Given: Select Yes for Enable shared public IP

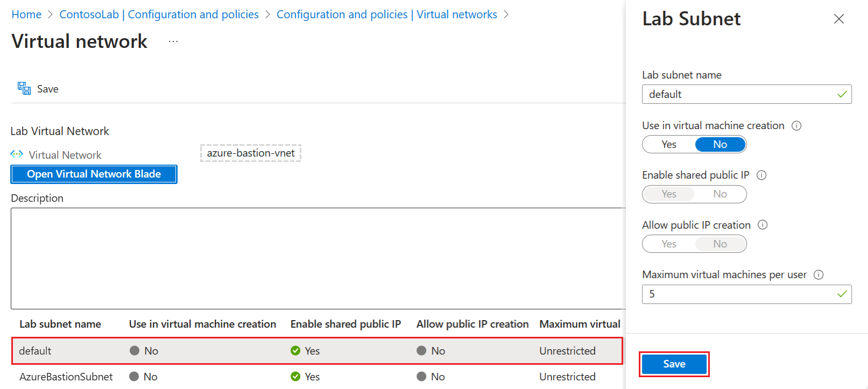Looking at the screenshot, I should pyautogui.click(x=669, y=194).
